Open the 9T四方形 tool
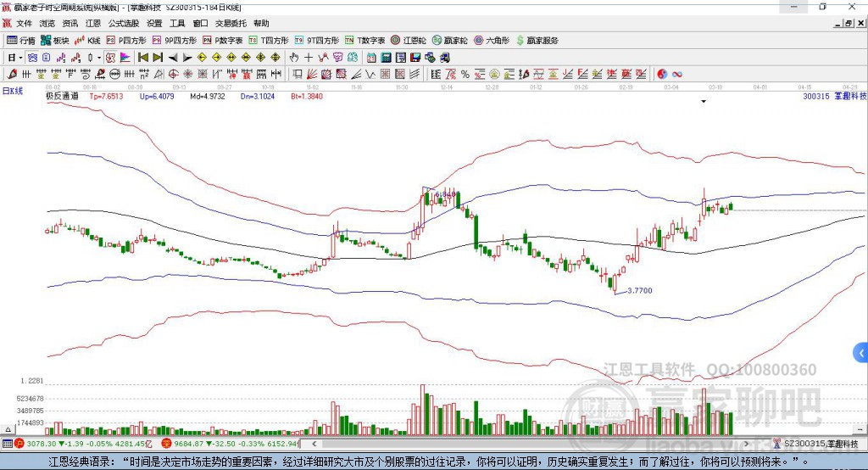 coord(317,41)
